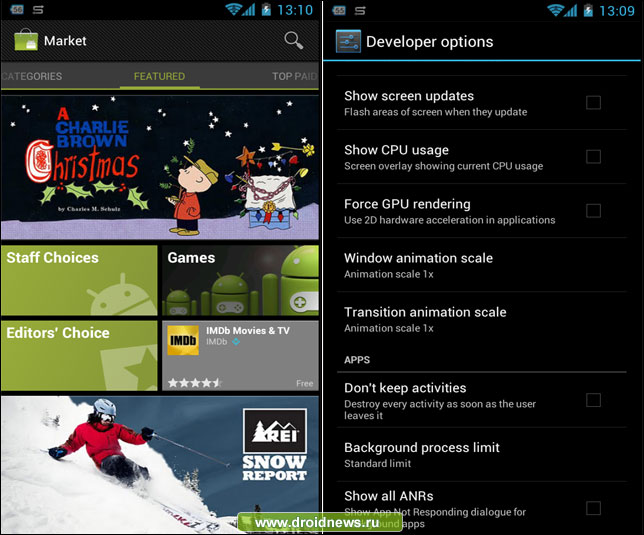Open the Games tile
644x535 pixels.
point(240,280)
